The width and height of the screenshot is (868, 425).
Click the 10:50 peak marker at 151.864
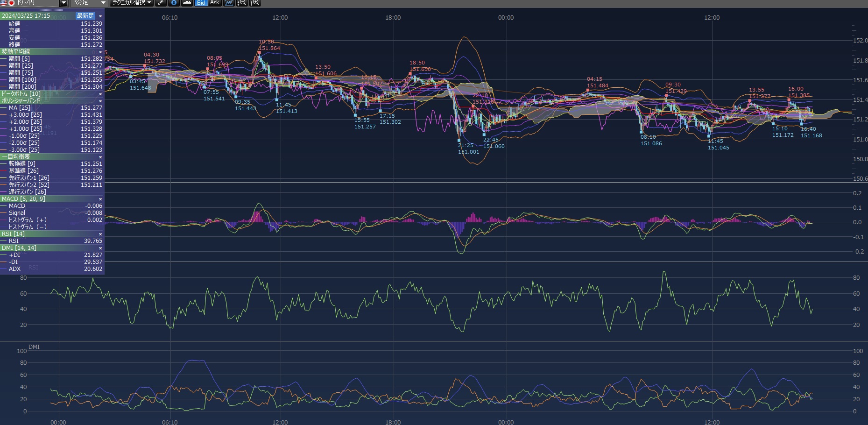[x=260, y=53]
